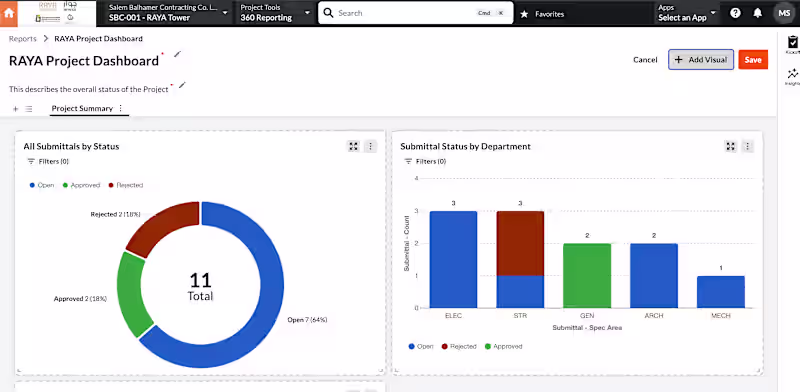Image resolution: width=800 pixels, height=392 pixels.
Task: Edit the dashboard title pencil icon
Action: point(177,54)
